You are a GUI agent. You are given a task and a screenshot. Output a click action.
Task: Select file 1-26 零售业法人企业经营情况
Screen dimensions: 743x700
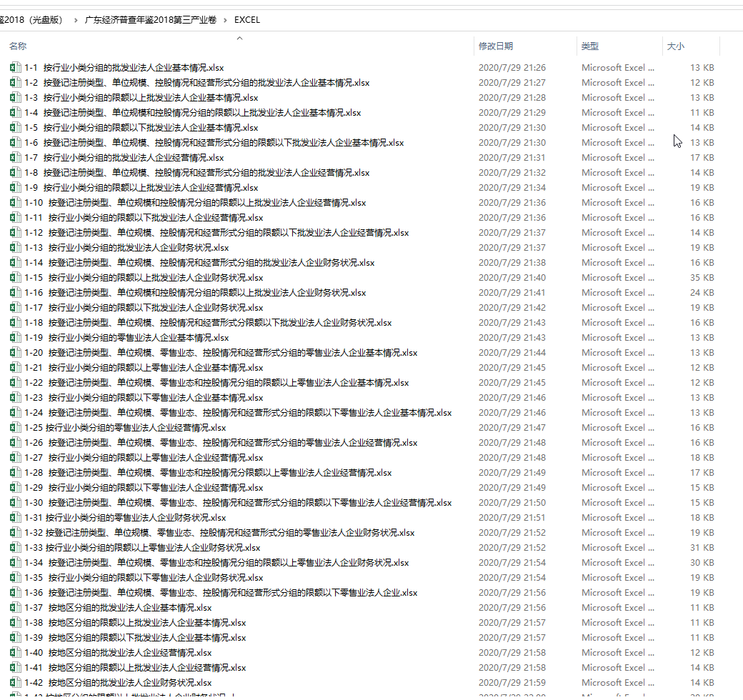[221, 442]
